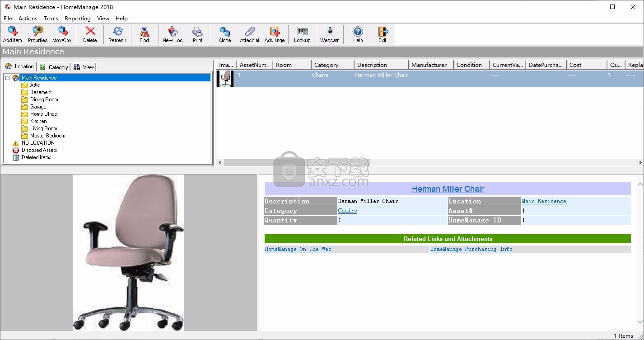Open HomeManage Purchasing Info link

(471, 249)
